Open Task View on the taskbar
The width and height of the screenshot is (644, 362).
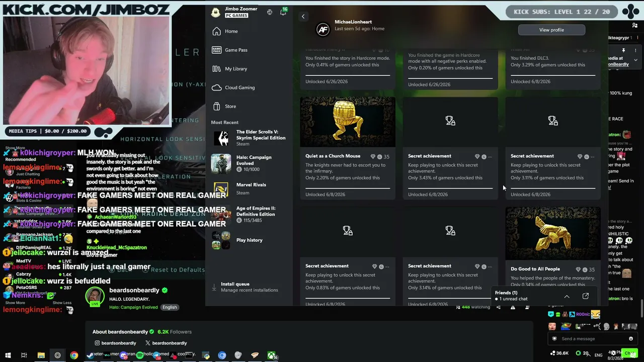click(24, 355)
